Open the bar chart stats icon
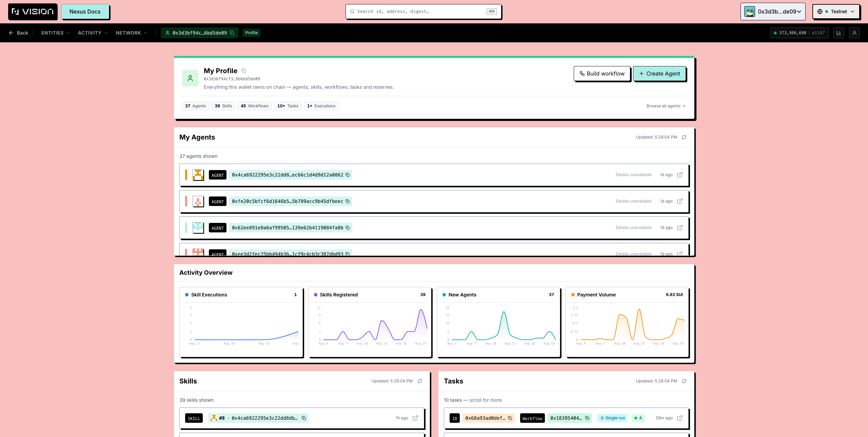 [839, 33]
